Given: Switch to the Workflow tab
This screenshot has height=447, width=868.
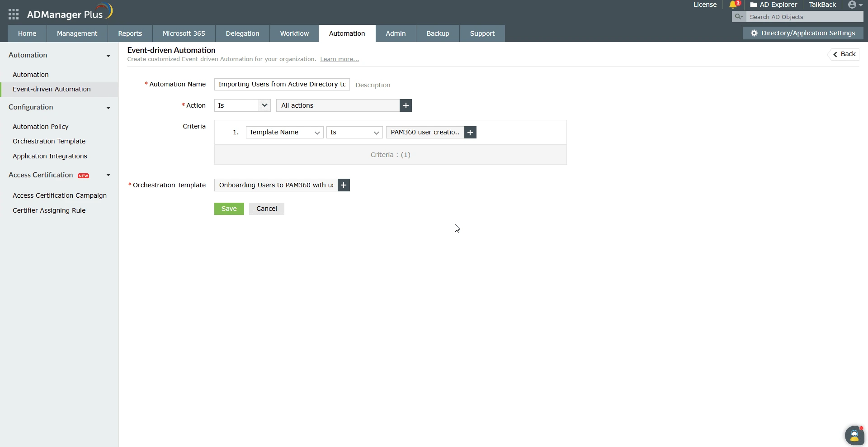Looking at the screenshot, I should click(x=294, y=33).
